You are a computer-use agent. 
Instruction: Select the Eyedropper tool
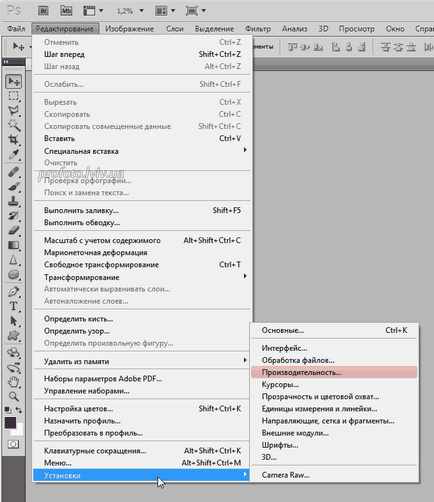coord(14,154)
